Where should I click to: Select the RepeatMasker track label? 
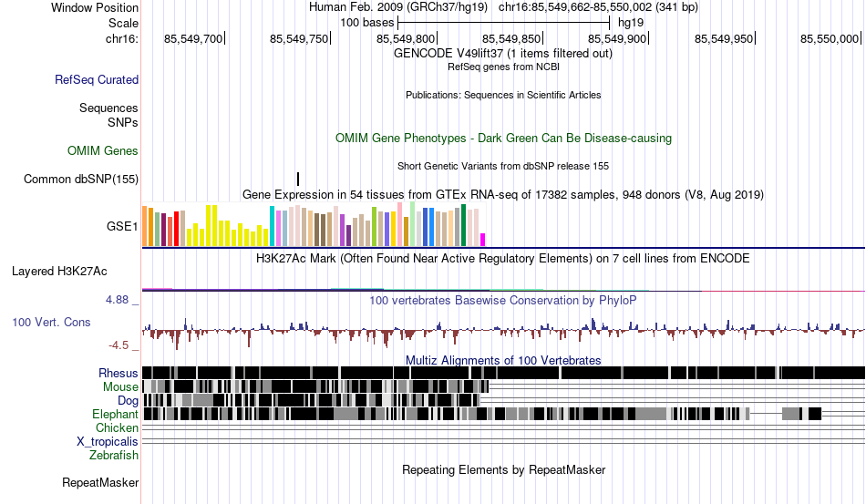[100, 482]
